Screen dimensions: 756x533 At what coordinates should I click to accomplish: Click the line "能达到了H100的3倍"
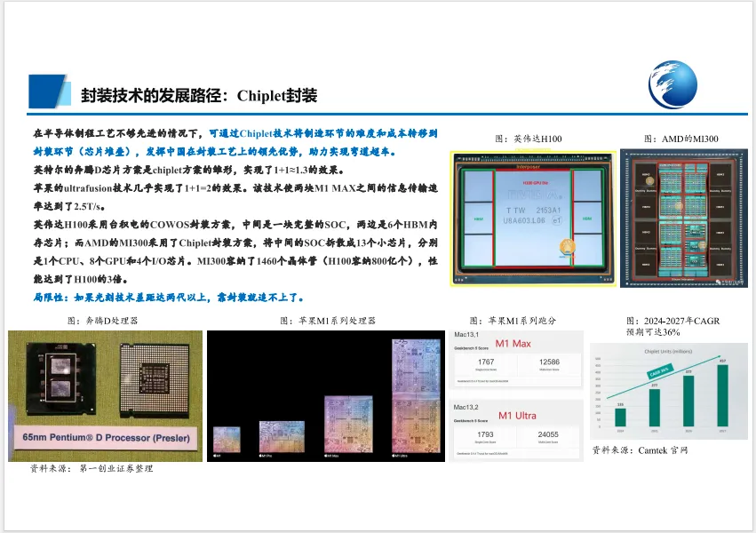[x=81, y=279]
